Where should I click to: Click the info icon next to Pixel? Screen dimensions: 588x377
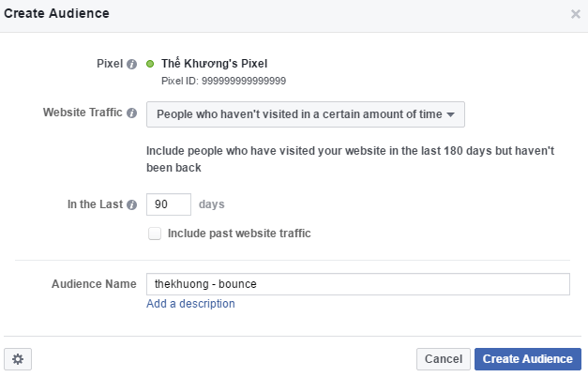(x=132, y=65)
